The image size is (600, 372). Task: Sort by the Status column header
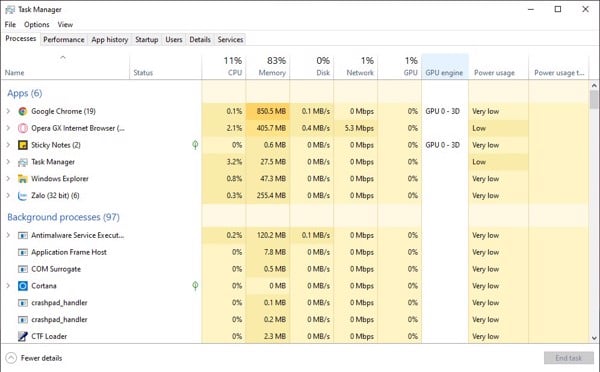(x=165, y=67)
